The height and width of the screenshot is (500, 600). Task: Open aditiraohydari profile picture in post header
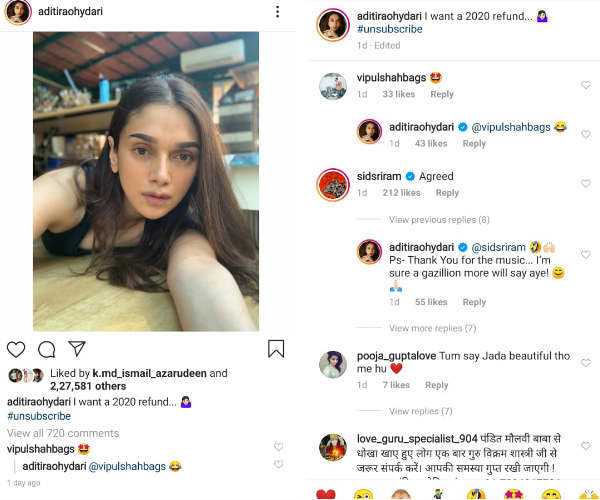(x=18, y=12)
